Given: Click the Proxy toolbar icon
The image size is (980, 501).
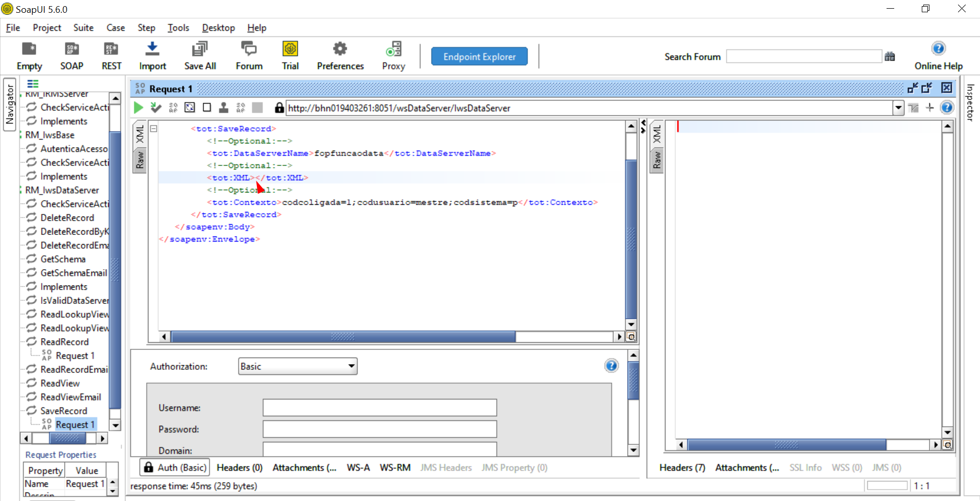Looking at the screenshot, I should click(394, 56).
